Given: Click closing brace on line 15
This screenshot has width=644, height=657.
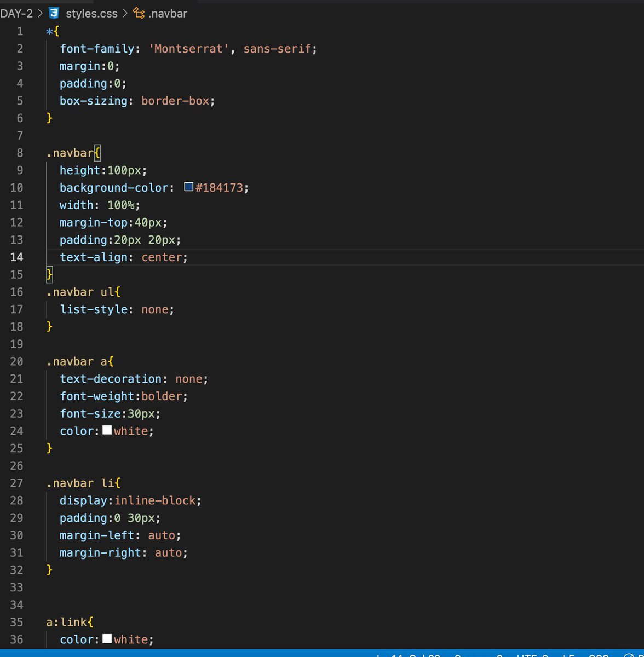Looking at the screenshot, I should [49, 274].
